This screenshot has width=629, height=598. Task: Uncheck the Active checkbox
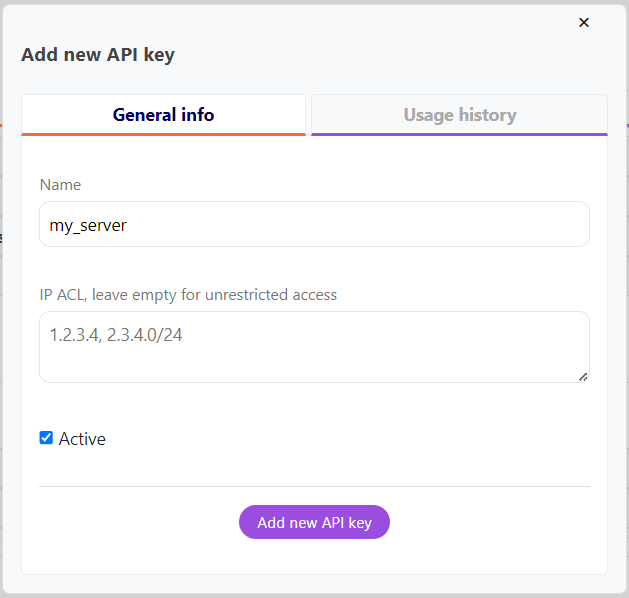click(46, 438)
